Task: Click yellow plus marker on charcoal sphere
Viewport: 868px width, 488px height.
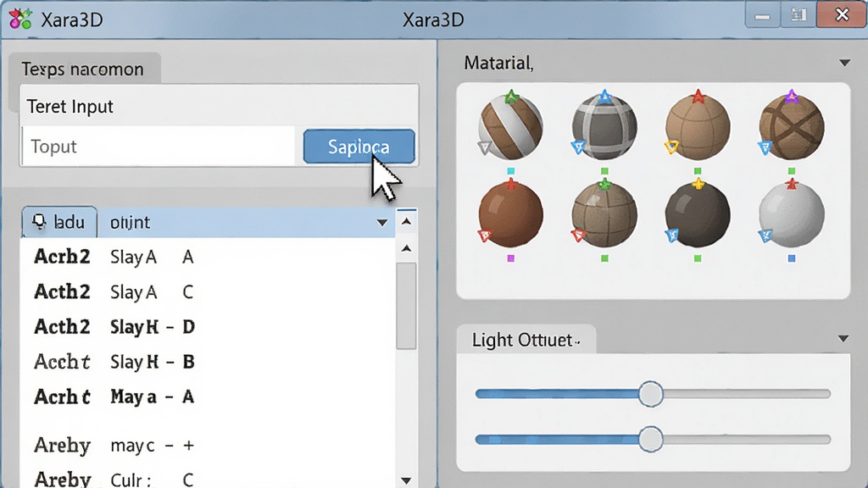Action: (698, 184)
